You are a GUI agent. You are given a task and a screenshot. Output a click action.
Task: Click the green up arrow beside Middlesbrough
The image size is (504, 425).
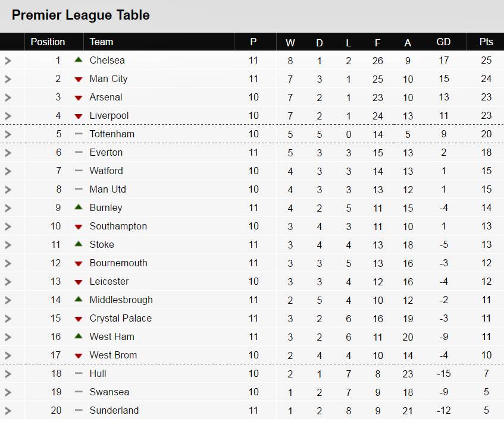tap(78, 300)
